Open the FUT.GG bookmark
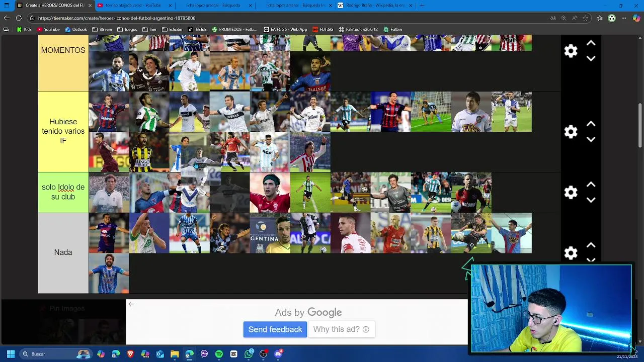 (x=323, y=30)
